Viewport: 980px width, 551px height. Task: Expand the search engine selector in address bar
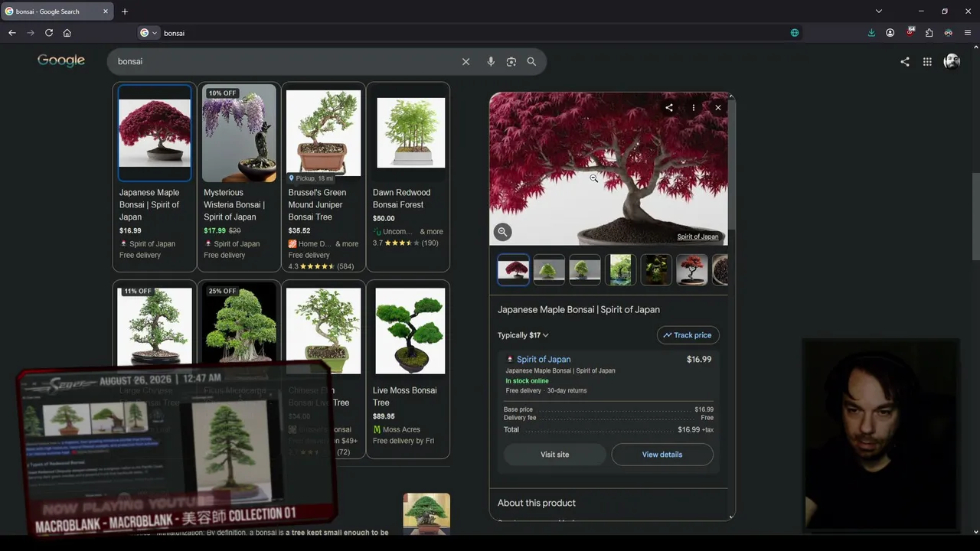(x=149, y=33)
